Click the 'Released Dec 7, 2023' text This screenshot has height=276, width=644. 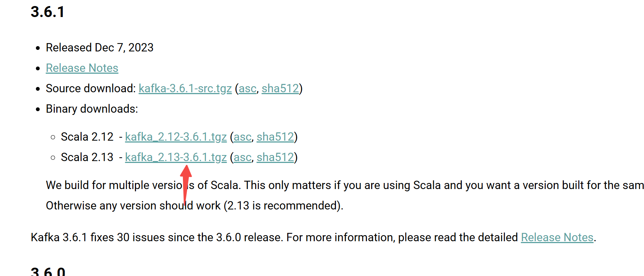coord(100,48)
